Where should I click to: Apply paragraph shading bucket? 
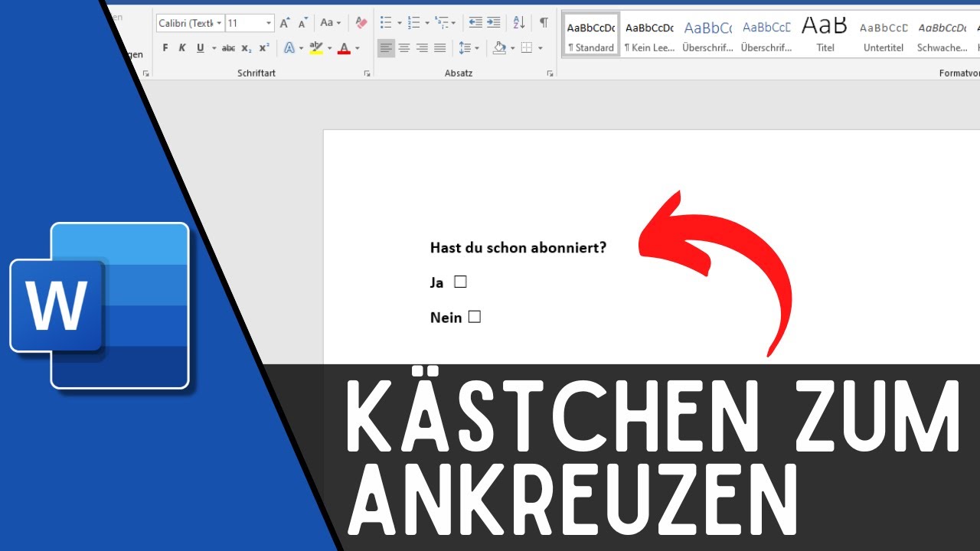pyautogui.click(x=499, y=48)
